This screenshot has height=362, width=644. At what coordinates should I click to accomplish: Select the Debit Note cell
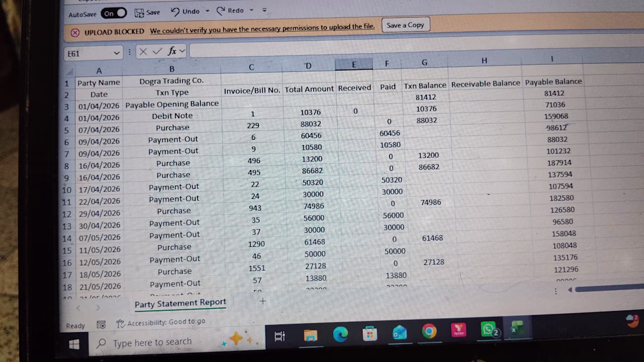point(173,116)
